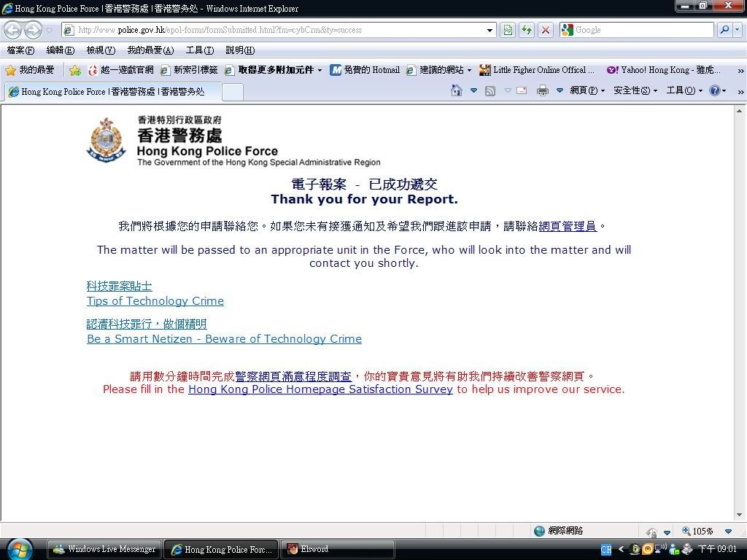747x560 pixels.
Task: Click the Help question mark icon
Action: pyautogui.click(x=714, y=90)
